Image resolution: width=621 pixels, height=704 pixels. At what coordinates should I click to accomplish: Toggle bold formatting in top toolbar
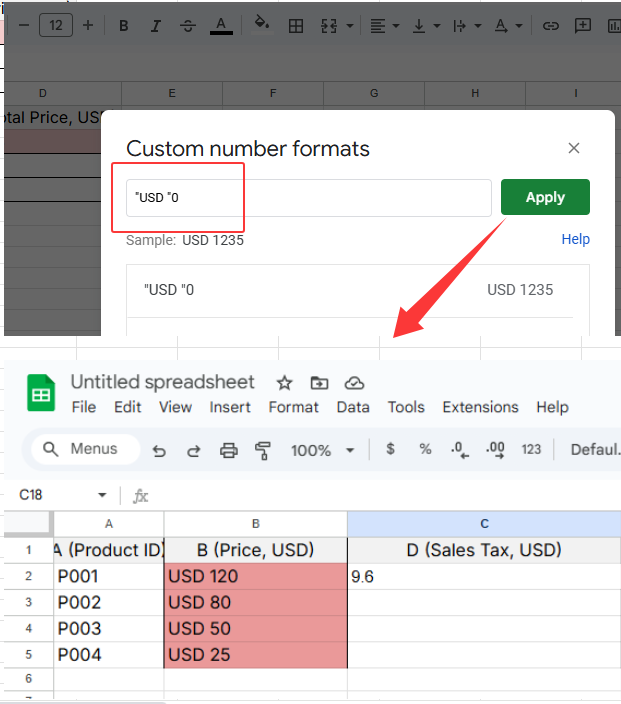point(124,26)
